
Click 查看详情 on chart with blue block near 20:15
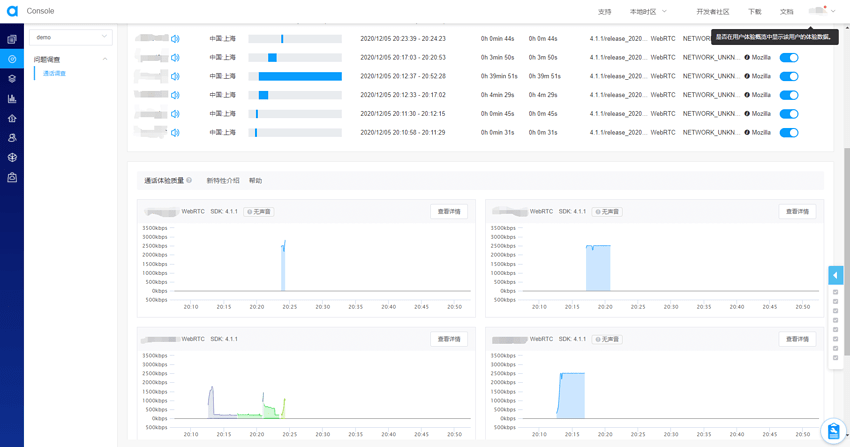pyautogui.click(x=797, y=339)
